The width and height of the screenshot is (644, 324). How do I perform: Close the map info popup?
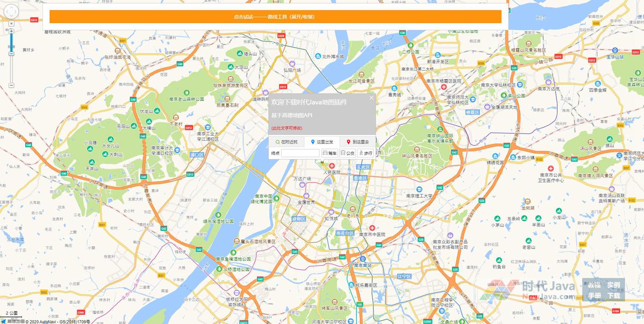pyautogui.click(x=371, y=98)
